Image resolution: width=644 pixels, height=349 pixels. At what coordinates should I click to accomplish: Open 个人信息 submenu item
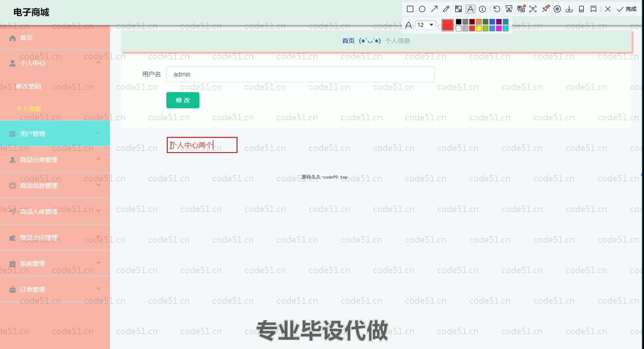point(29,109)
